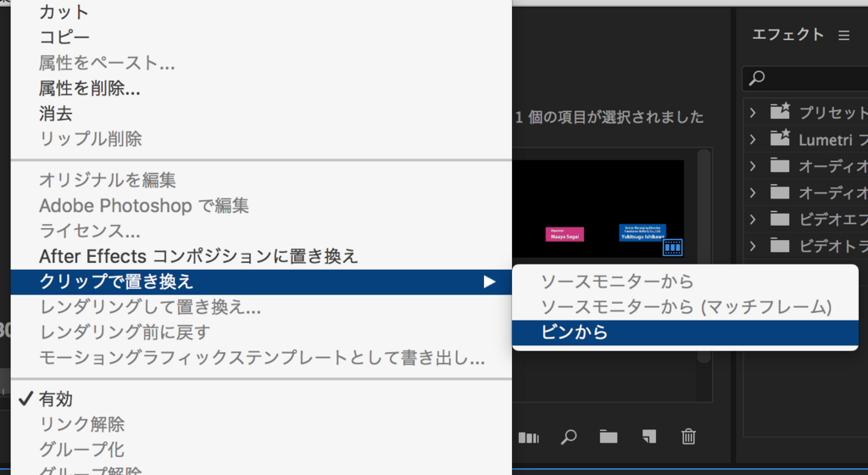
Task: Select the プリセット star folder icon
Action: 780,111
